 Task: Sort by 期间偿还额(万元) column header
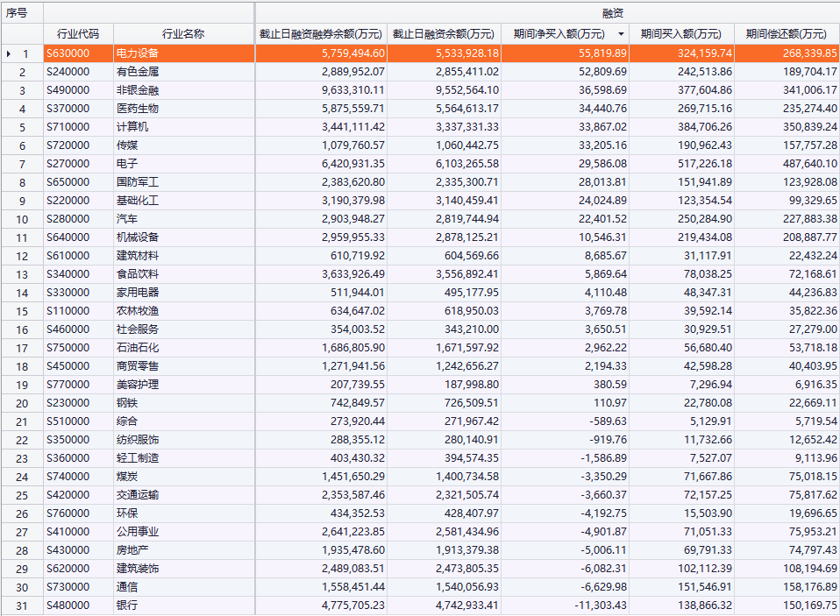pos(786,34)
